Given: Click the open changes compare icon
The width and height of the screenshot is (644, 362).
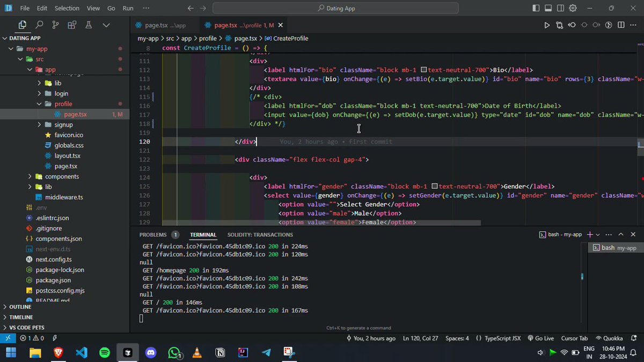Looking at the screenshot, I should (560, 25).
